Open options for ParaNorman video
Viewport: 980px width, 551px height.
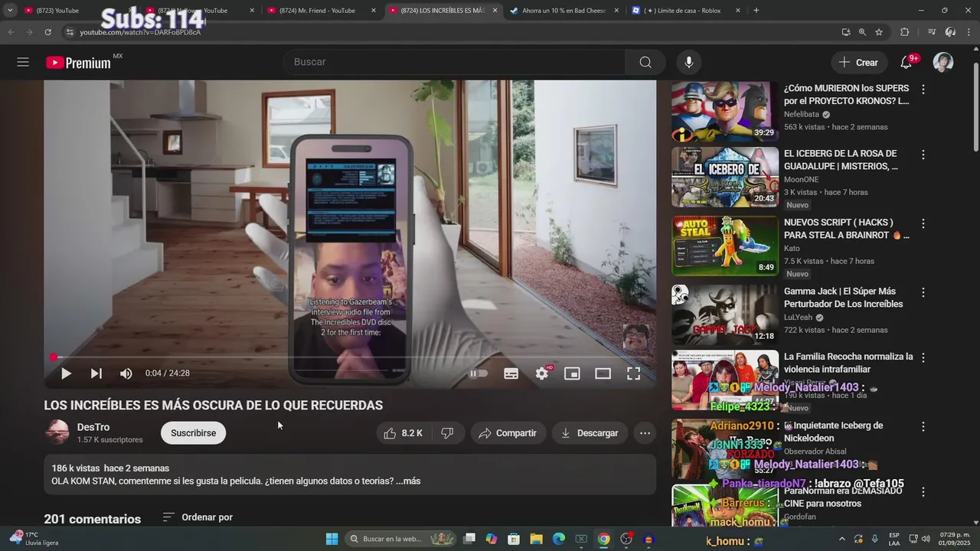point(923,492)
